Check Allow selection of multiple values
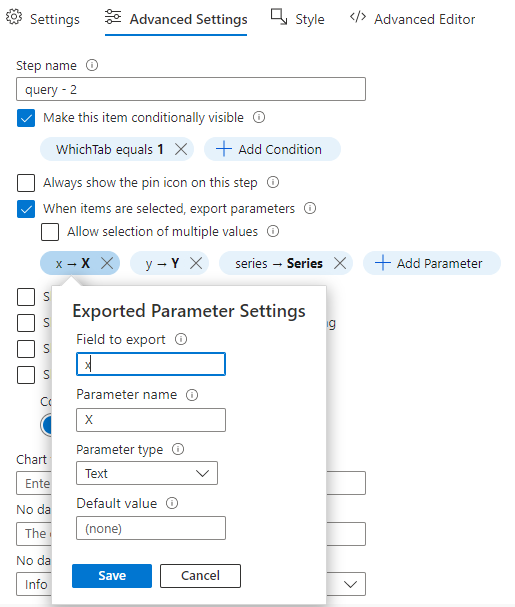Screen dimensions: 515x607 [x=50, y=232]
